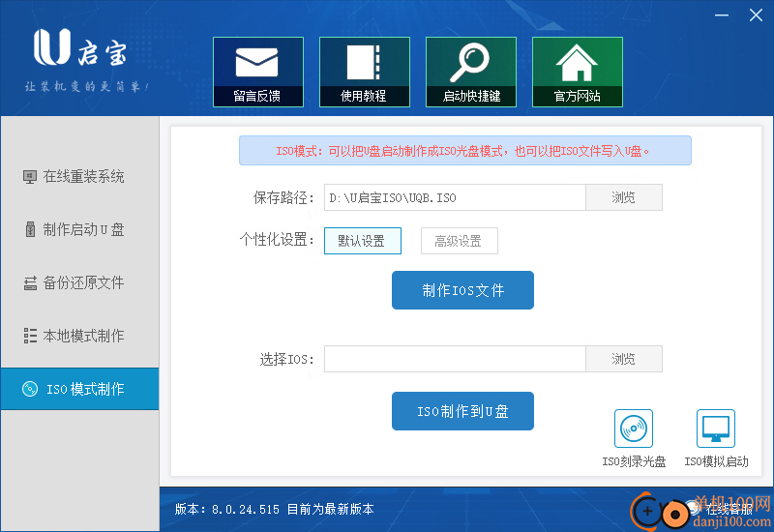Browse for the 保存路径 save location
The width and height of the screenshot is (774, 532).
click(x=624, y=197)
